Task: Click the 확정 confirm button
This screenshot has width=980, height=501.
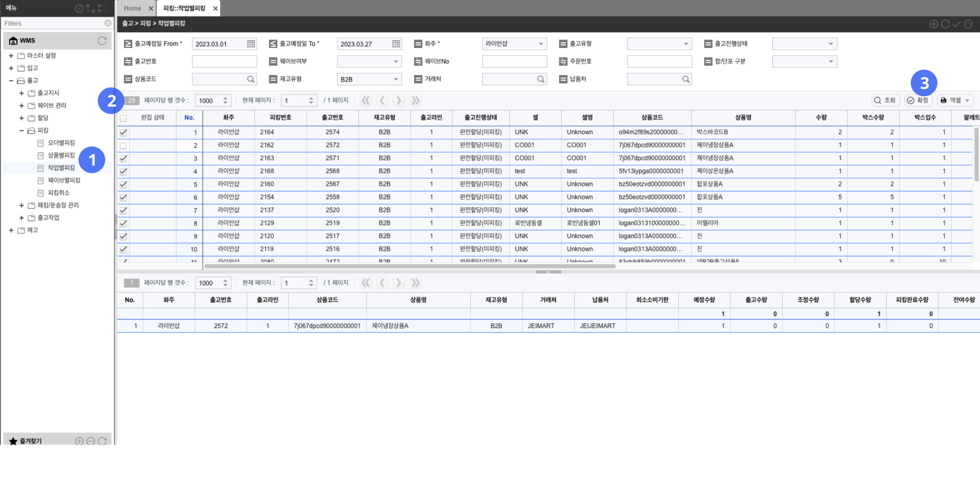Action: tap(918, 100)
